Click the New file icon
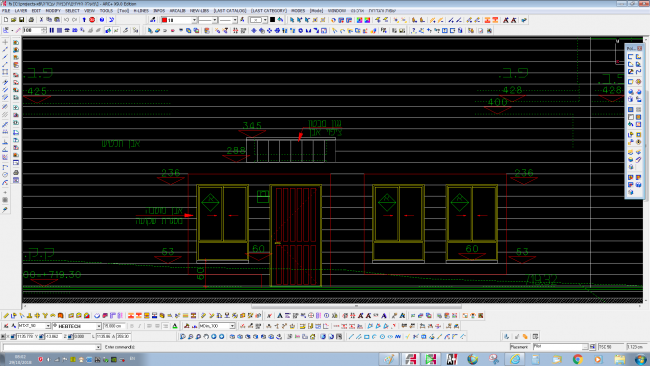Viewport: 650px width, 366px height. coord(6,19)
